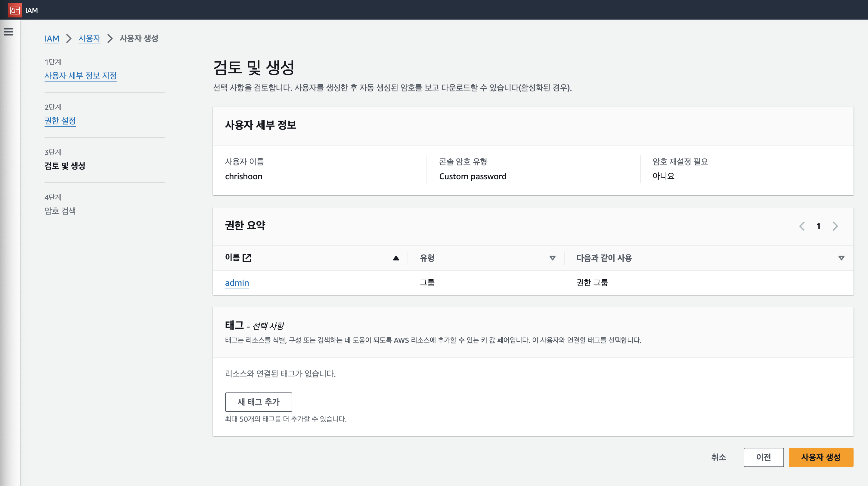Image resolution: width=868 pixels, height=486 pixels.
Task: Click the 새 태그 추가 button
Action: (259, 402)
